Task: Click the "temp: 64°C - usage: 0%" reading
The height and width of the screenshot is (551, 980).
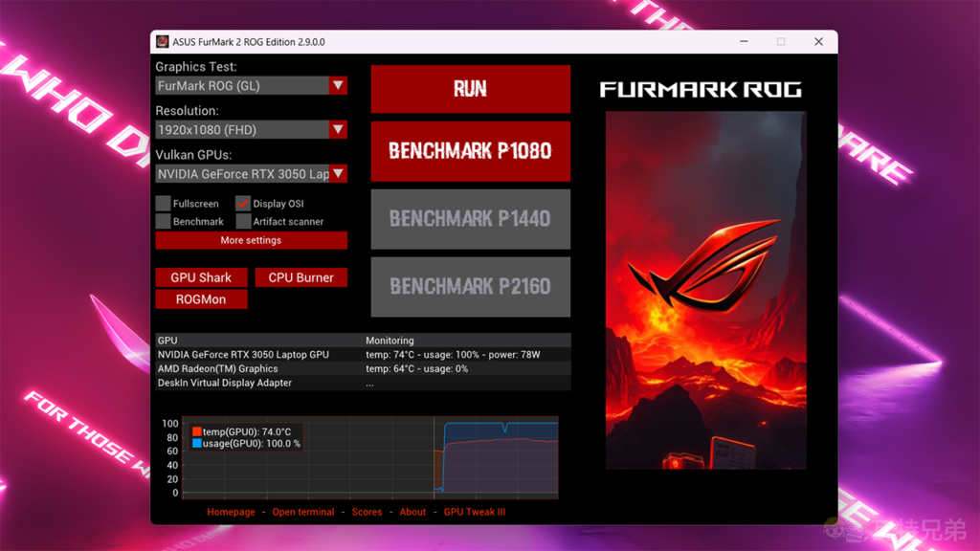Action: click(417, 369)
